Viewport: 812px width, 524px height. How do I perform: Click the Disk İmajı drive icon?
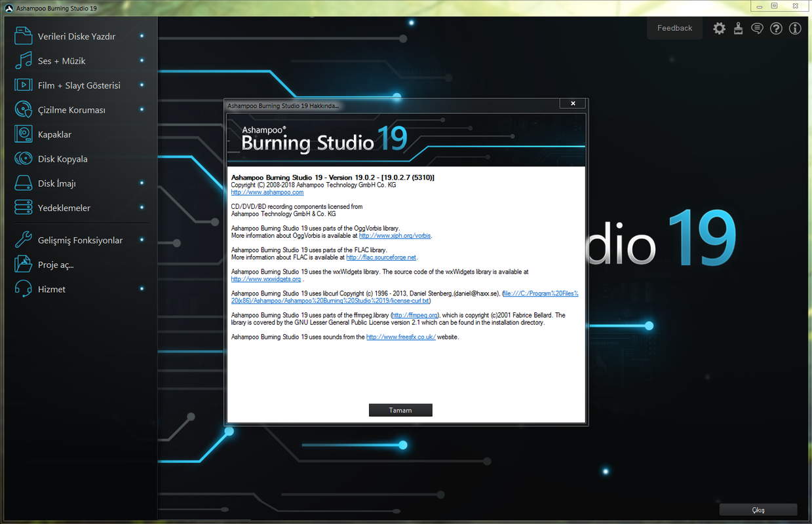24,183
